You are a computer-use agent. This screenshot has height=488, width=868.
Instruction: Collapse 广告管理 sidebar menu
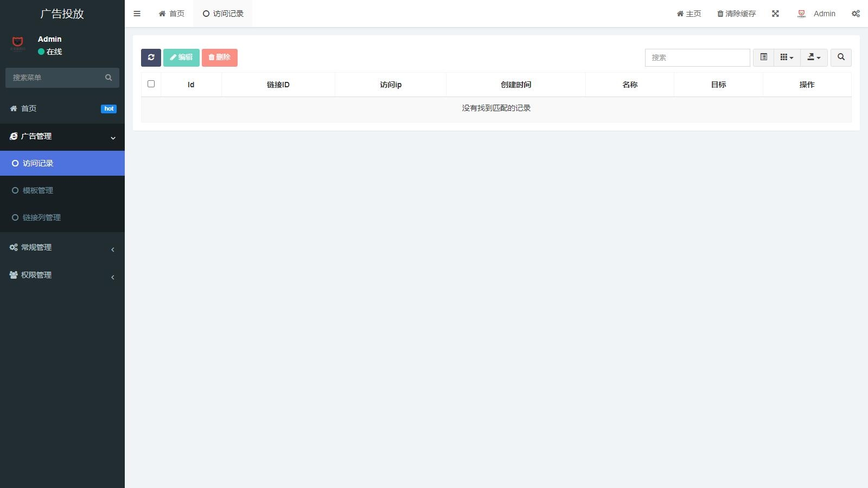(62, 137)
